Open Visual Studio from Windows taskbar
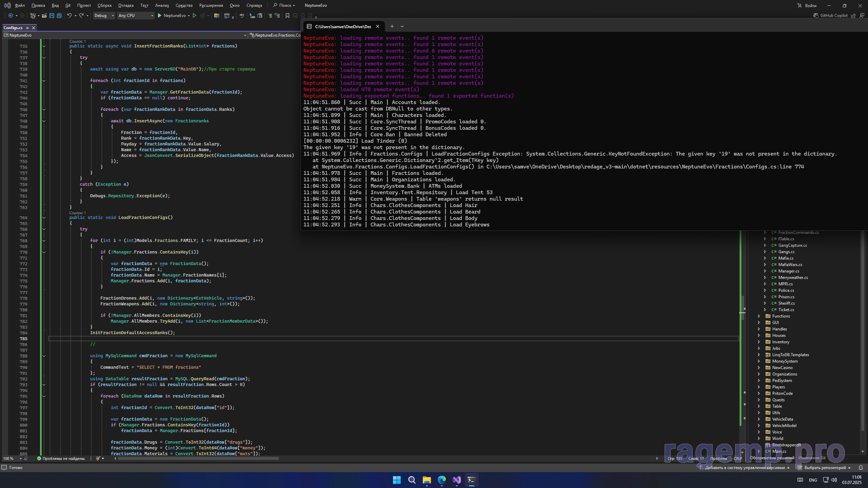Viewport: 868px width, 488px height. (456, 480)
